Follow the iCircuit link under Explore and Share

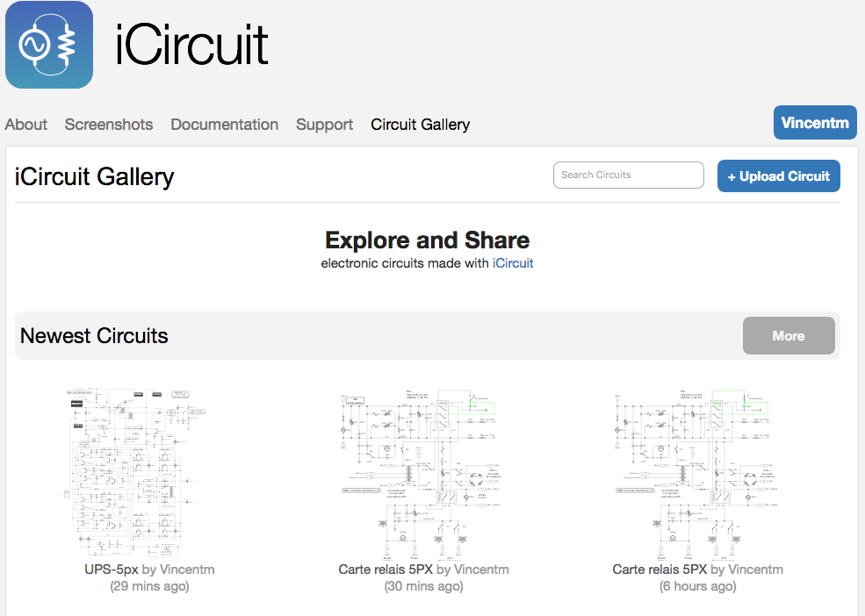click(x=513, y=262)
